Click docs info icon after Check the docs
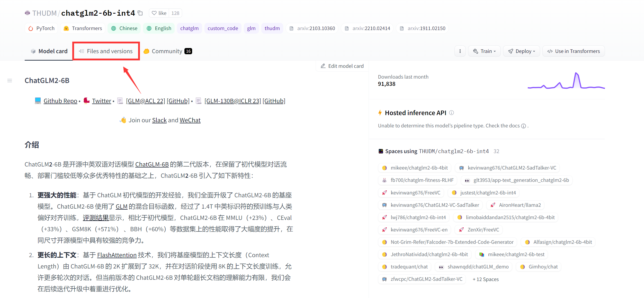644x298 pixels. [523, 126]
